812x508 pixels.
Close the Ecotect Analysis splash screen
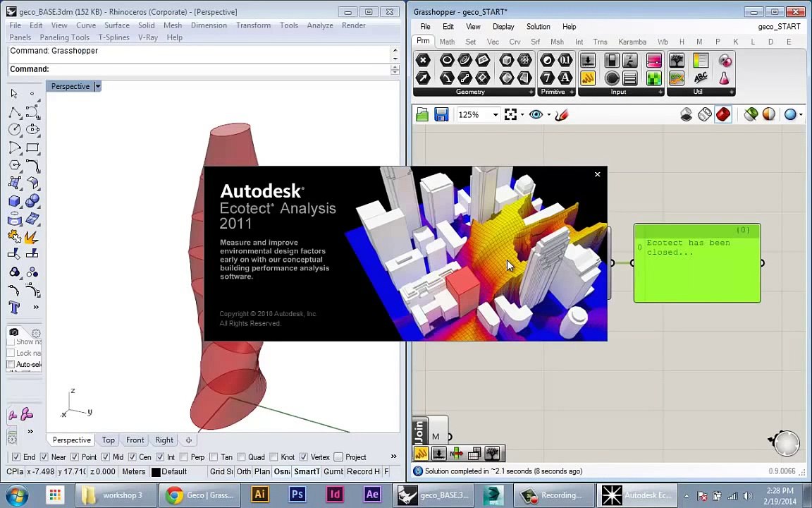pos(597,174)
